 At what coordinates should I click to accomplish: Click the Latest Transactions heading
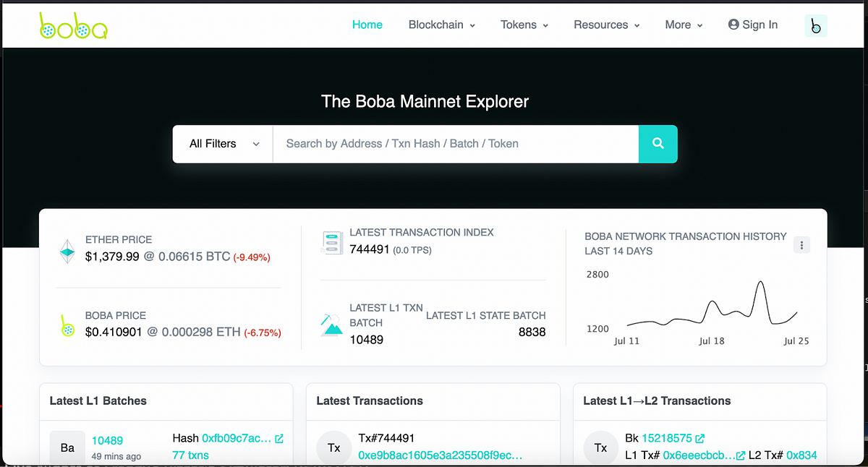(370, 400)
